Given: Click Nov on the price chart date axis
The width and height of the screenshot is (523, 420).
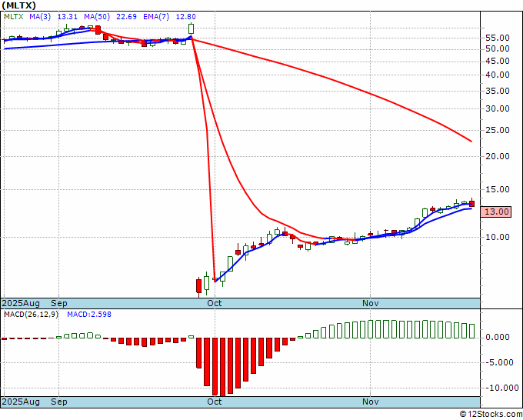Looking at the screenshot, I should click(371, 303).
